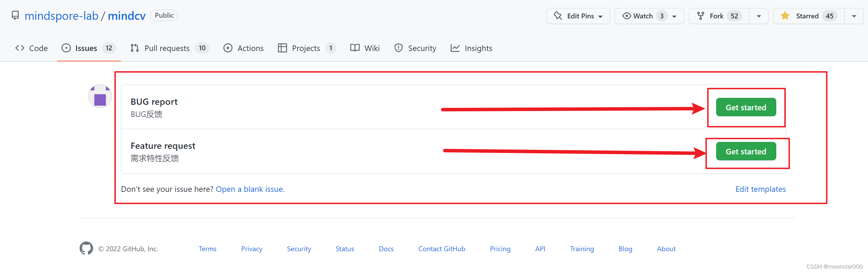Click the pin icon in Edit Pins
This screenshot has width=868, height=272.
click(558, 16)
